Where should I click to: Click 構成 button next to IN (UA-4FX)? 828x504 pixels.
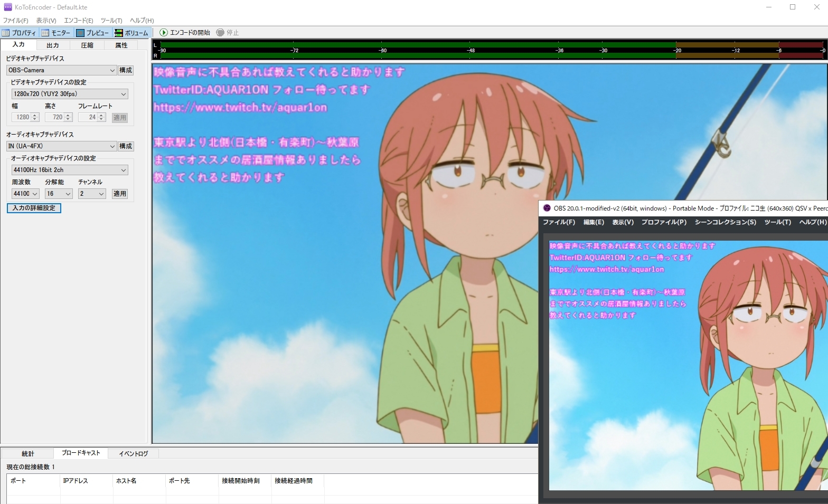click(x=126, y=146)
